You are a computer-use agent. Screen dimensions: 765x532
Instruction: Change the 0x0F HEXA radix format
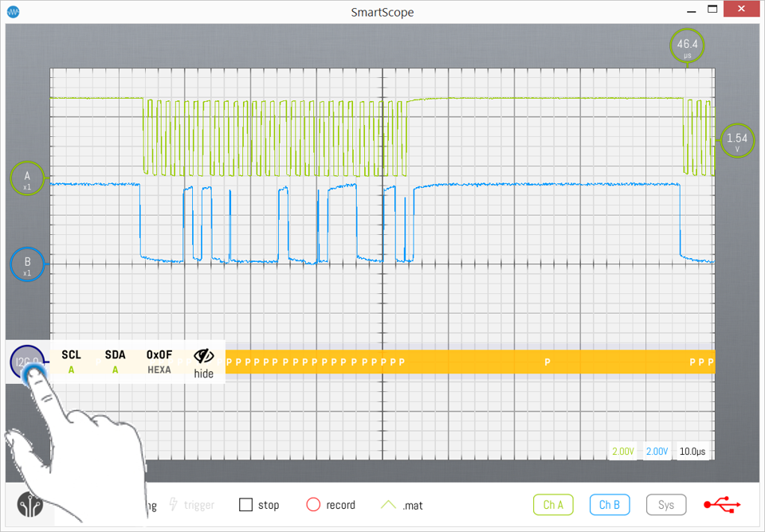pyautogui.click(x=159, y=362)
